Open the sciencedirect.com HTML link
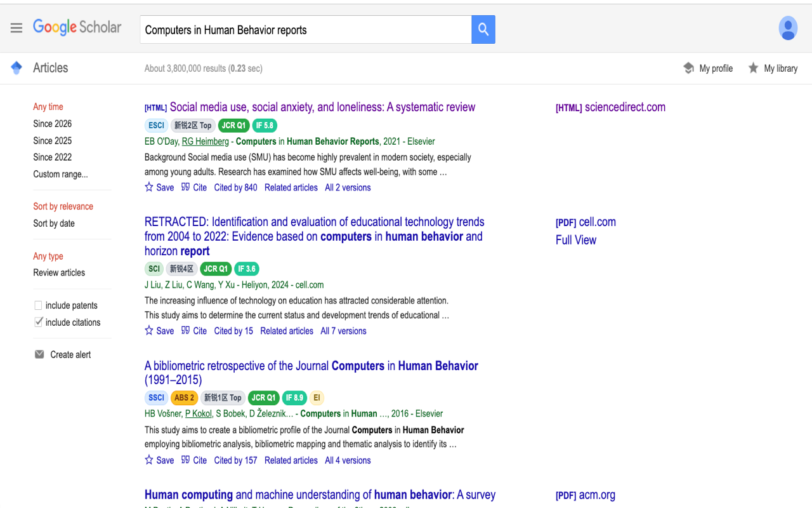This screenshot has width=812, height=508. click(x=610, y=107)
